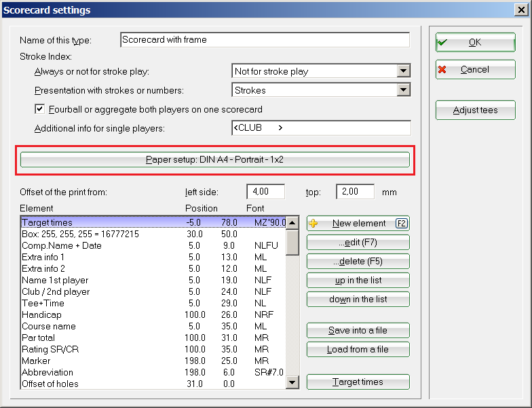Click the Adjust tees button

(475, 110)
